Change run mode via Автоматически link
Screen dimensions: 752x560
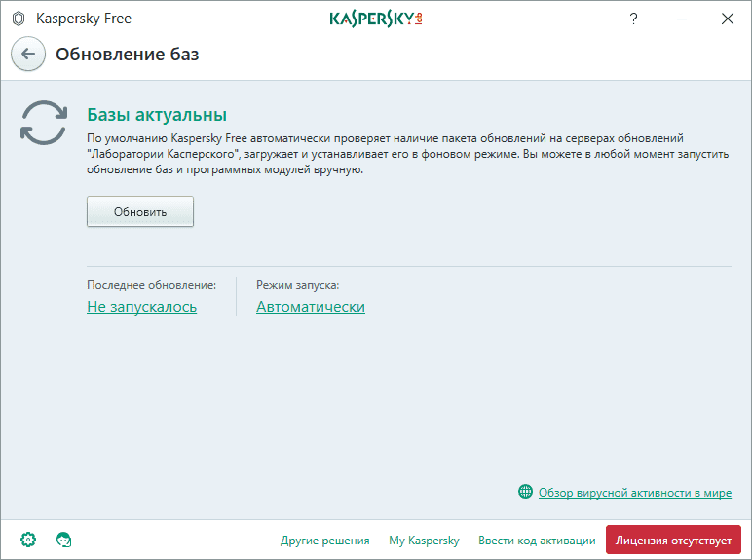coord(310,307)
